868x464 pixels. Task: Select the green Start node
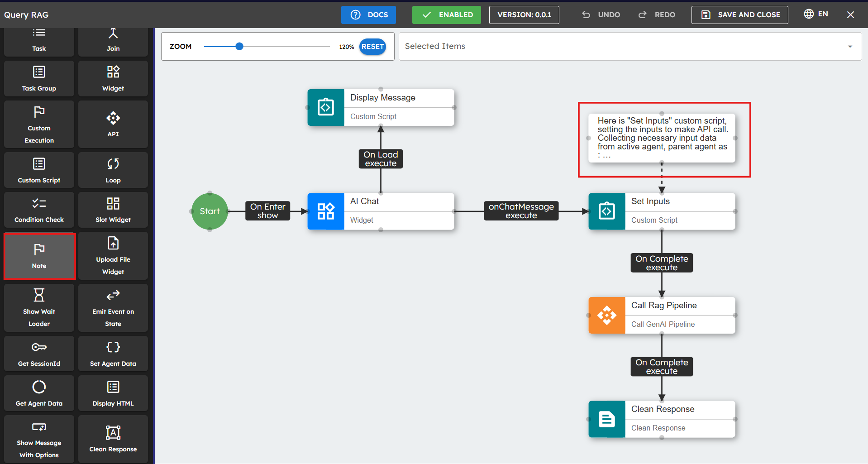210,211
